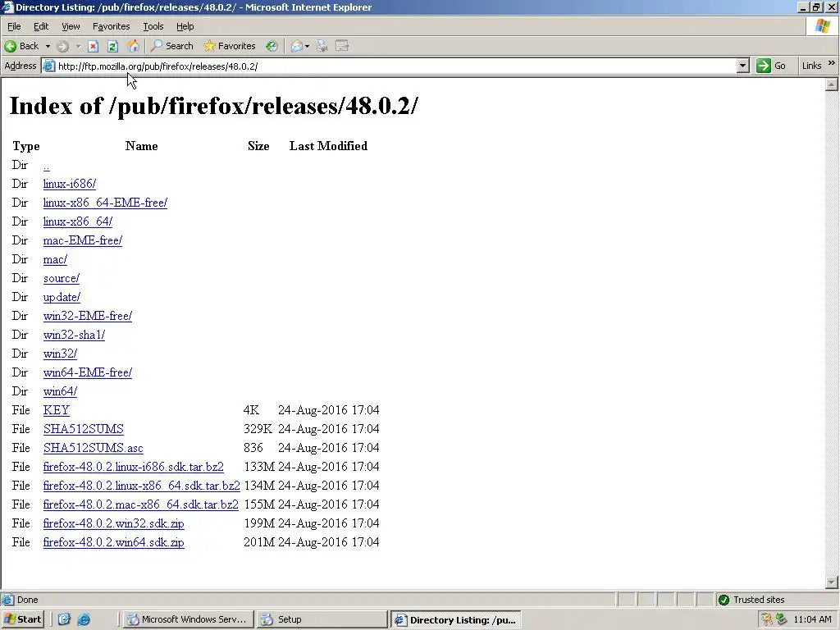
Task: Click the page scrollbar down arrow
Action: [x=832, y=582]
